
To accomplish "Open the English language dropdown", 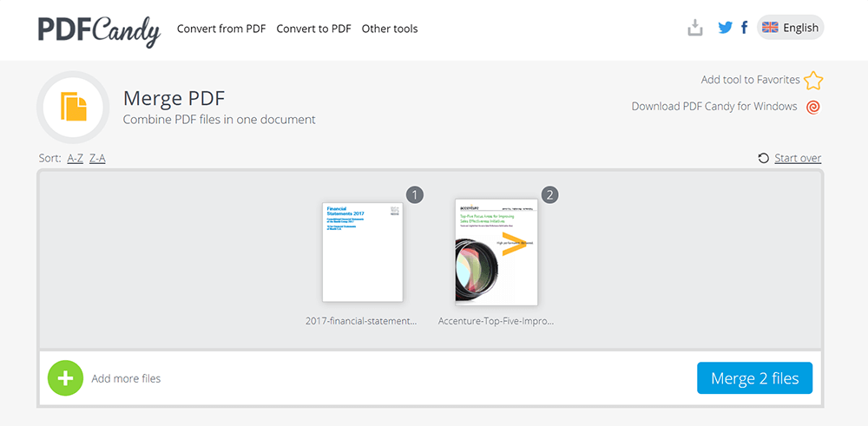I will 790,28.
